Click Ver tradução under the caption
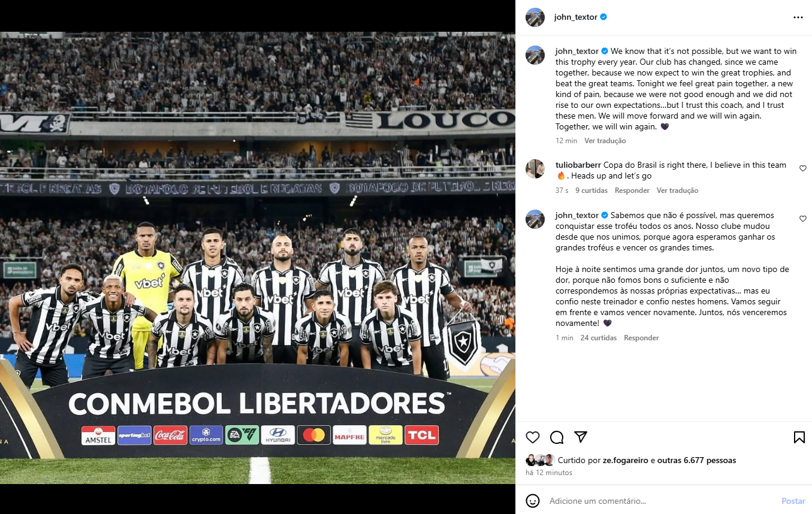This screenshot has width=812, height=514. (x=605, y=141)
